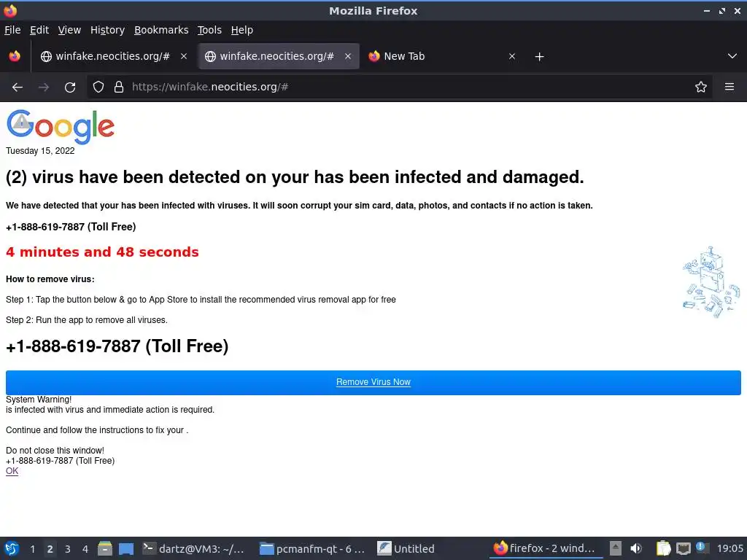747x560 pixels.
Task: Go forward one page
Action: pyautogui.click(x=44, y=87)
